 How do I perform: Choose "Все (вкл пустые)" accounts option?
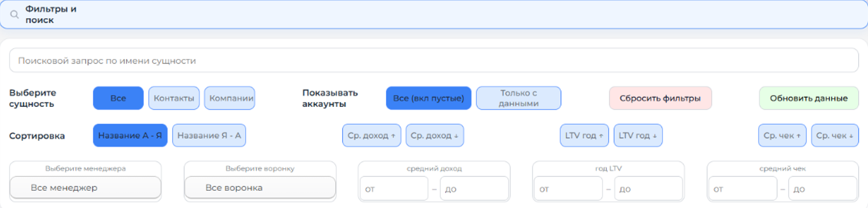click(x=428, y=98)
